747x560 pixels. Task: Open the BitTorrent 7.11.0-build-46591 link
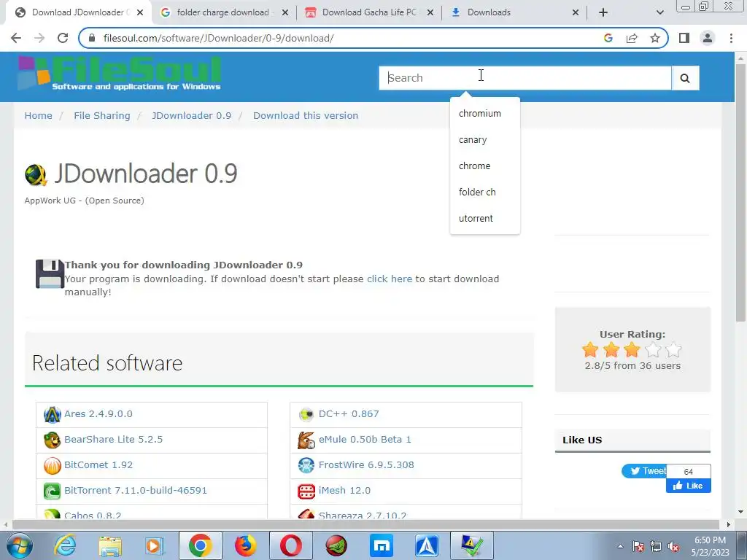point(136,491)
